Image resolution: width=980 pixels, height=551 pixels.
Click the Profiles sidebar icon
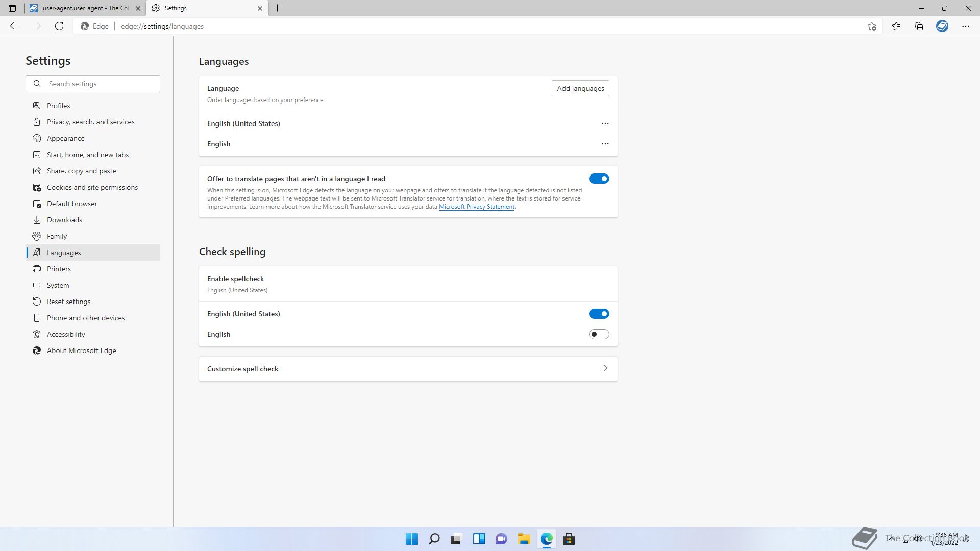(x=37, y=106)
